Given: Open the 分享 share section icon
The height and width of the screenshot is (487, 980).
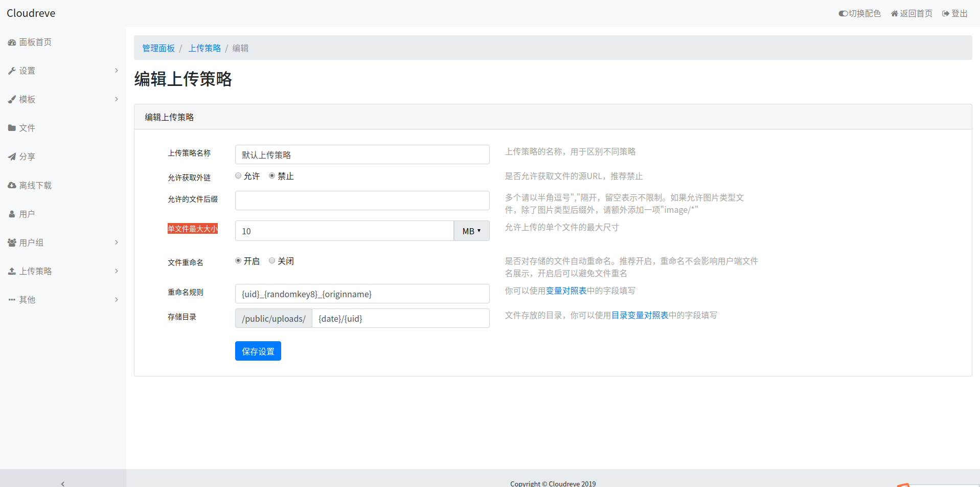Looking at the screenshot, I should pyautogui.click(x=12, y=156).
